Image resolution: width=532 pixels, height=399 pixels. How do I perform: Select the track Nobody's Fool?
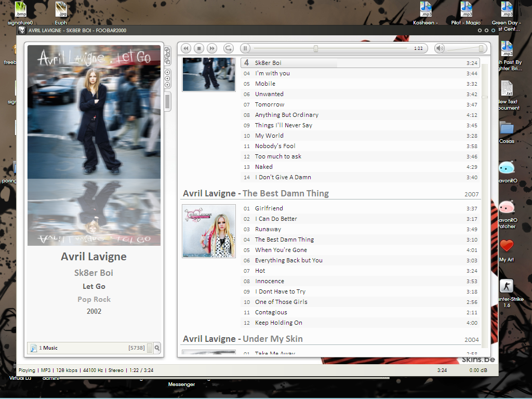coord(361,146)
